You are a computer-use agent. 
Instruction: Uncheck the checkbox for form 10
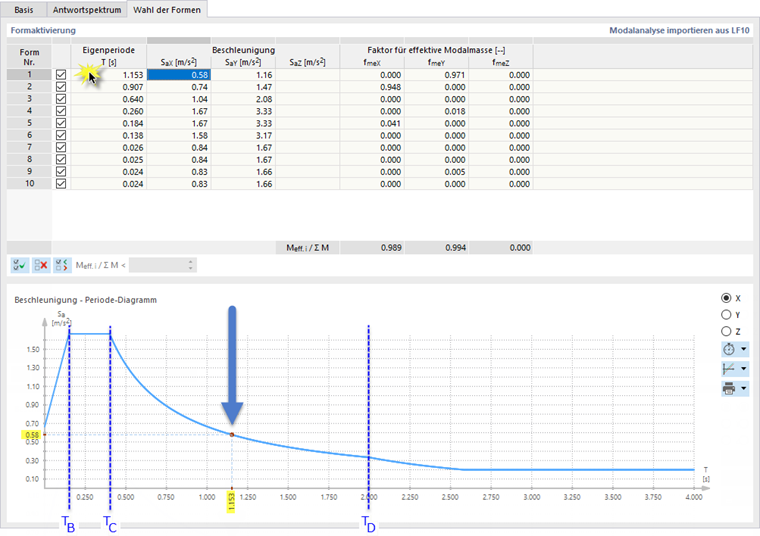coord(61,184)
